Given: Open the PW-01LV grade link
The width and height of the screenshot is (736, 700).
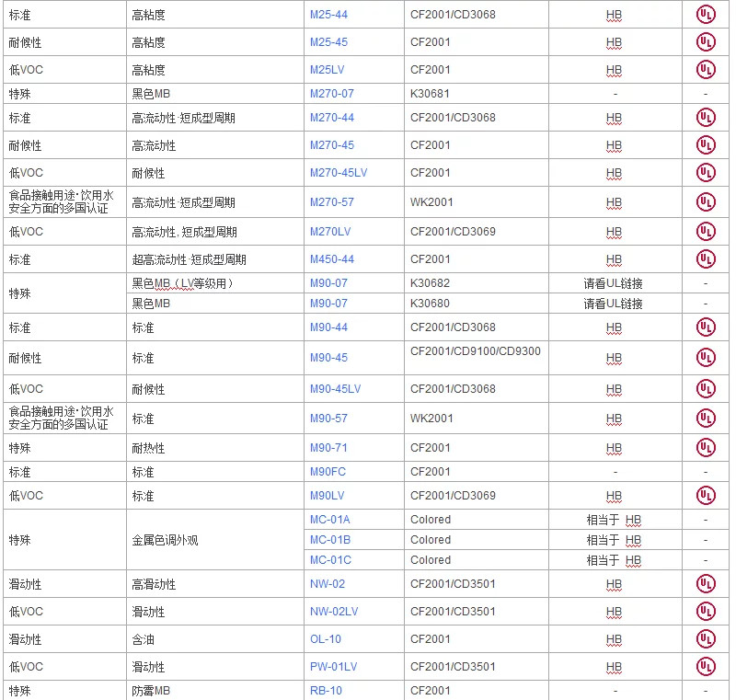Looking at the screenshot, I should (333, 666).
